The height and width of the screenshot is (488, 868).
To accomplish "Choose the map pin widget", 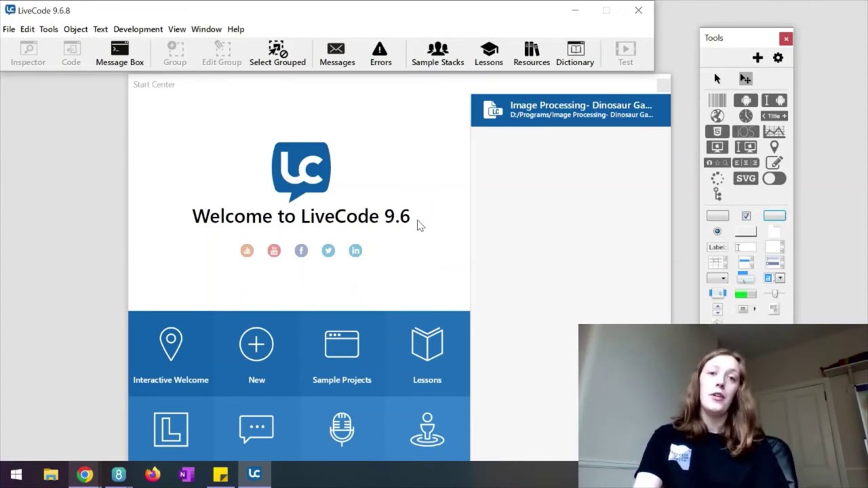I will point(774,147).
